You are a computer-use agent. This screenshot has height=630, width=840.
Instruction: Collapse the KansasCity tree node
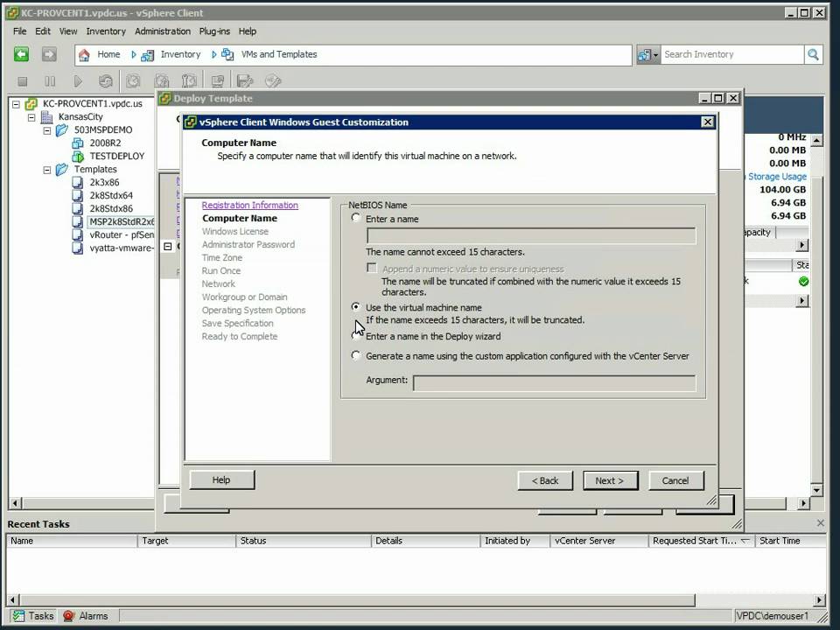point(31,116)
